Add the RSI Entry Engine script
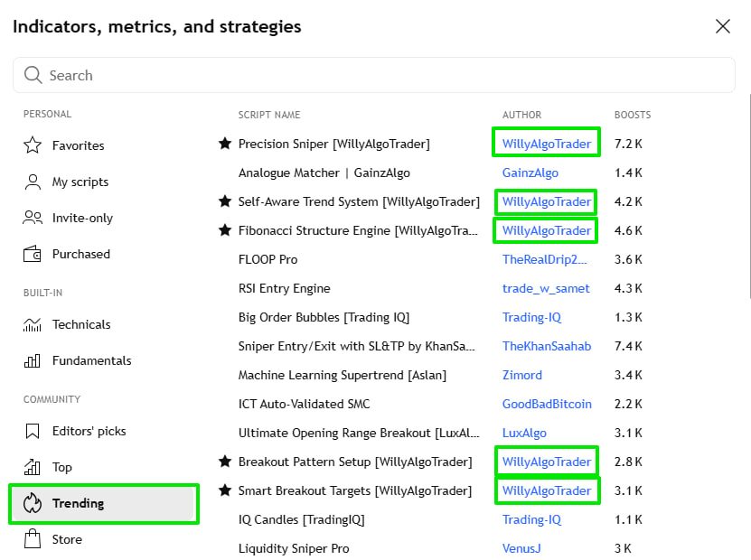 [285, 288]
